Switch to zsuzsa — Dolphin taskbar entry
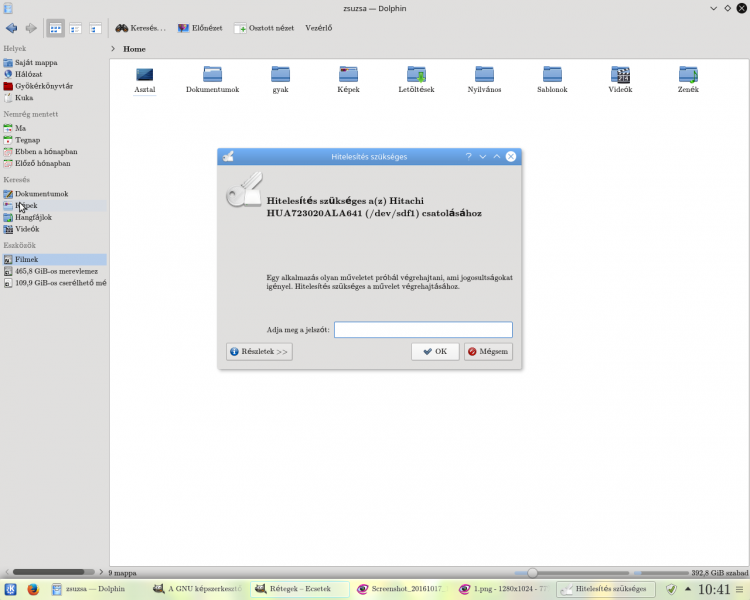Viewport: 750px width, 600px height. pos(96,589)
